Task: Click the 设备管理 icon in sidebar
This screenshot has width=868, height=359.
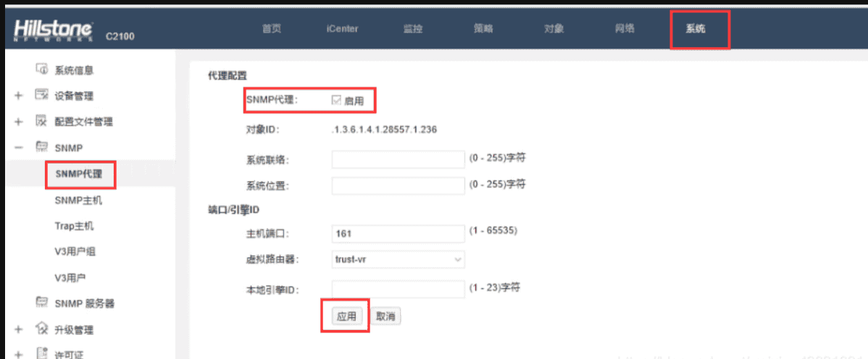Action: 42,95
